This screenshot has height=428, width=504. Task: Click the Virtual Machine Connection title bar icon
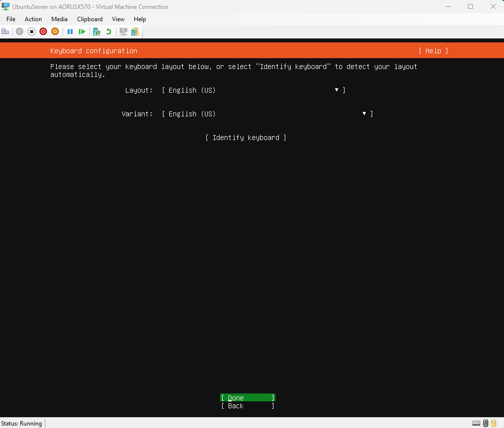[5, 6]
